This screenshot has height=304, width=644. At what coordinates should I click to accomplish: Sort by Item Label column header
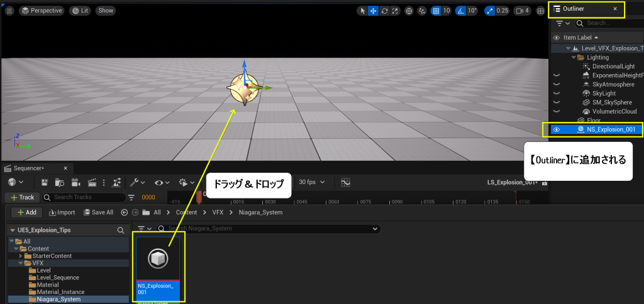(x=580, y=37)
